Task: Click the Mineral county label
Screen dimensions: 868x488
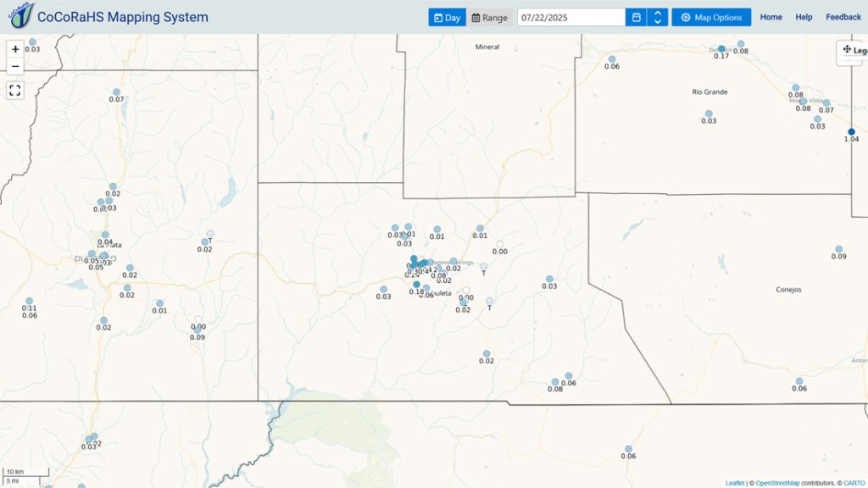Action: pos(487,47)
